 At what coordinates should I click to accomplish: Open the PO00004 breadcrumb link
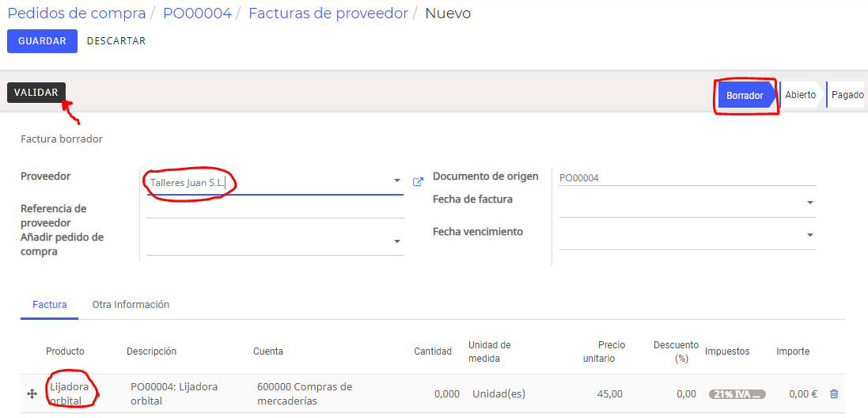(197, 13)
